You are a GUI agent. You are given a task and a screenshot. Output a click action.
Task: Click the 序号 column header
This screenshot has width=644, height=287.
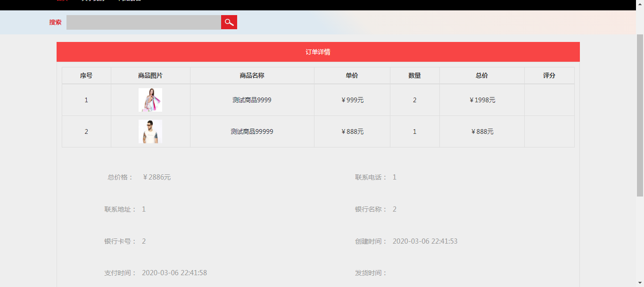point(86,75)
